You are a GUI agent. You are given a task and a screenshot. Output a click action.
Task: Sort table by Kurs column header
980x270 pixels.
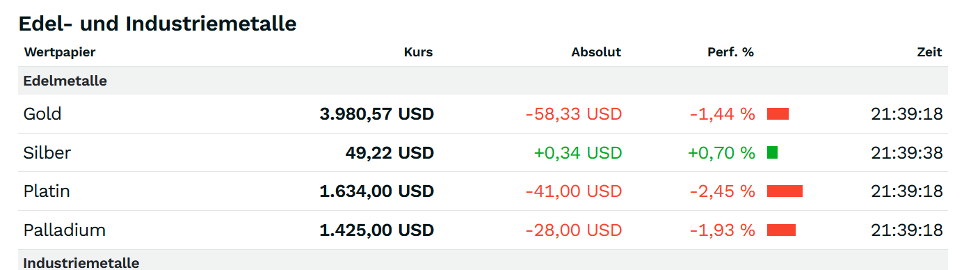tap(418, 52)
